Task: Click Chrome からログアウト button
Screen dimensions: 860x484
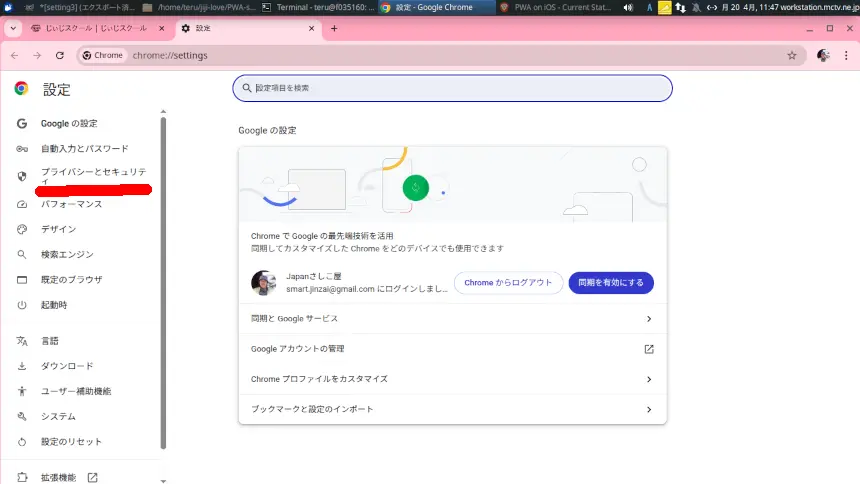Action: pyautogui.click(x=508, y=283)
